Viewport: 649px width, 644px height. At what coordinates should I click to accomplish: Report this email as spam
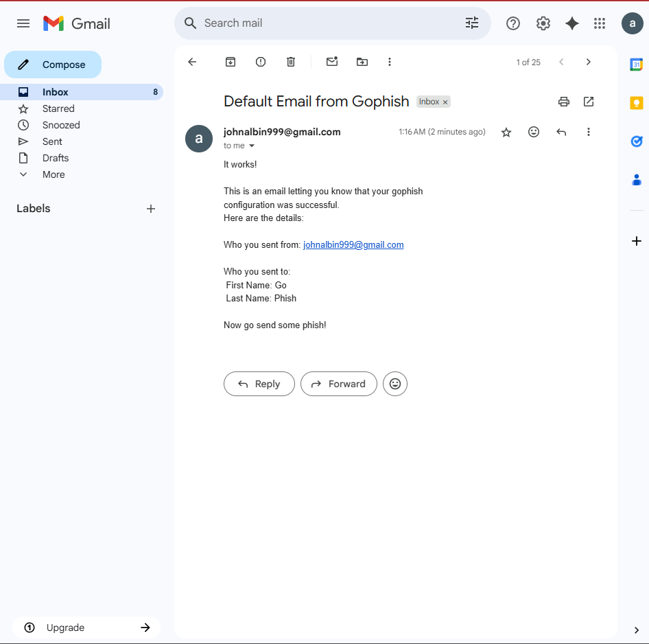pos(260,62)
